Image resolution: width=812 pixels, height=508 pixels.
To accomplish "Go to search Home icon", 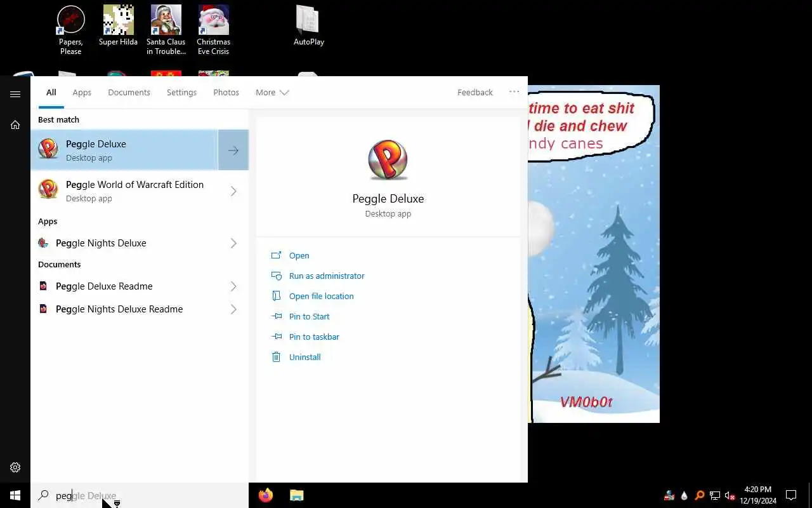I will [x=15, y=125].
